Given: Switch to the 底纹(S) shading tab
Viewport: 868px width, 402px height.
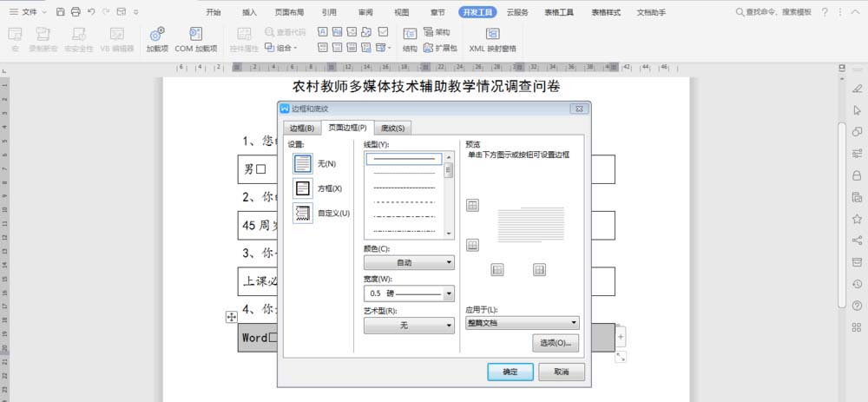Looking at the screenshot, I should click(x=392, y=129).
